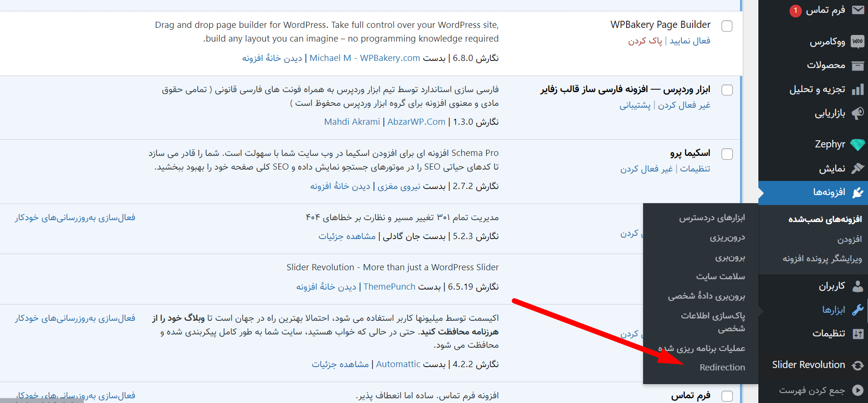Select ویرایشگر پرونده افزونه submenu item

[822, 258]
